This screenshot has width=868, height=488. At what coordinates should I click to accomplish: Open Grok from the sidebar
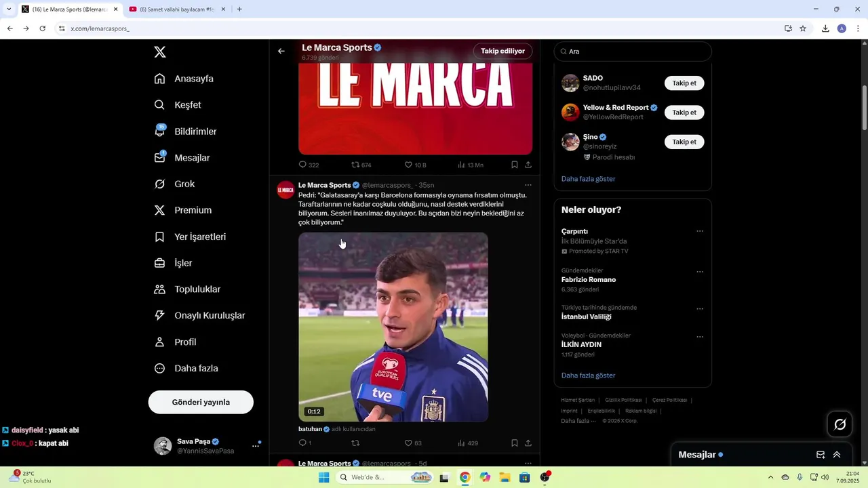click(x=174, y=184)
